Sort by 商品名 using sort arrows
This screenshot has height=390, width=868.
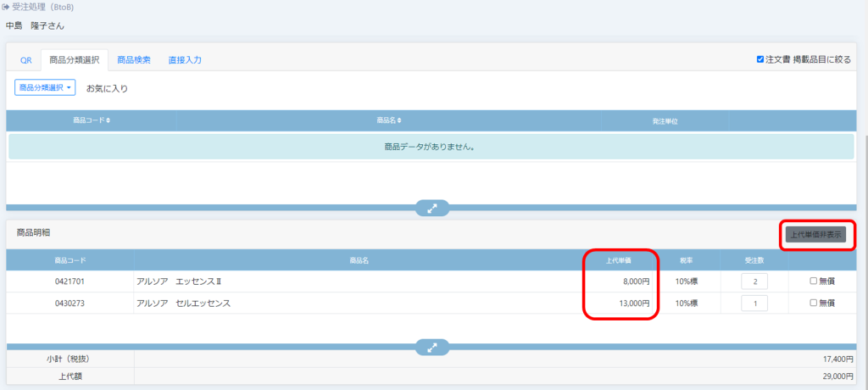[399, 120]
